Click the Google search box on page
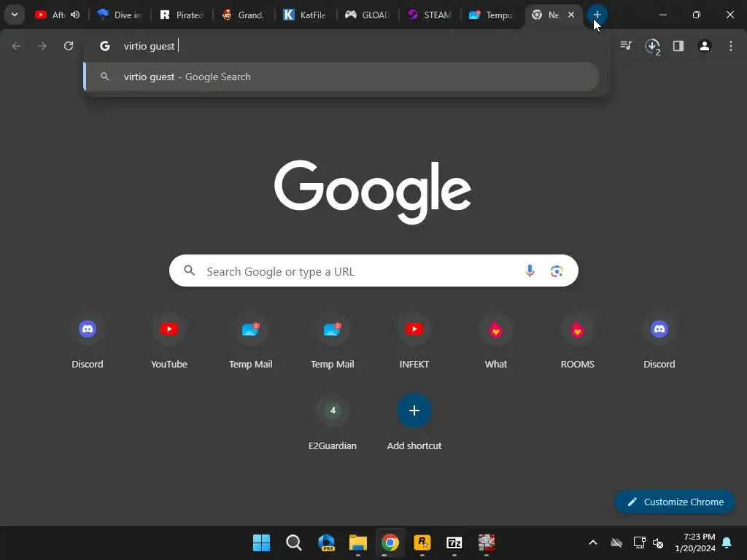The height and width of the screenshot is (560, 747). [373, 271]
